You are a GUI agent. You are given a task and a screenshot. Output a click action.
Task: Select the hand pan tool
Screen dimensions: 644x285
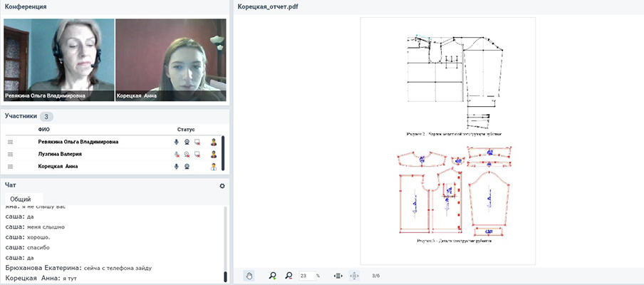pos(249,276)
